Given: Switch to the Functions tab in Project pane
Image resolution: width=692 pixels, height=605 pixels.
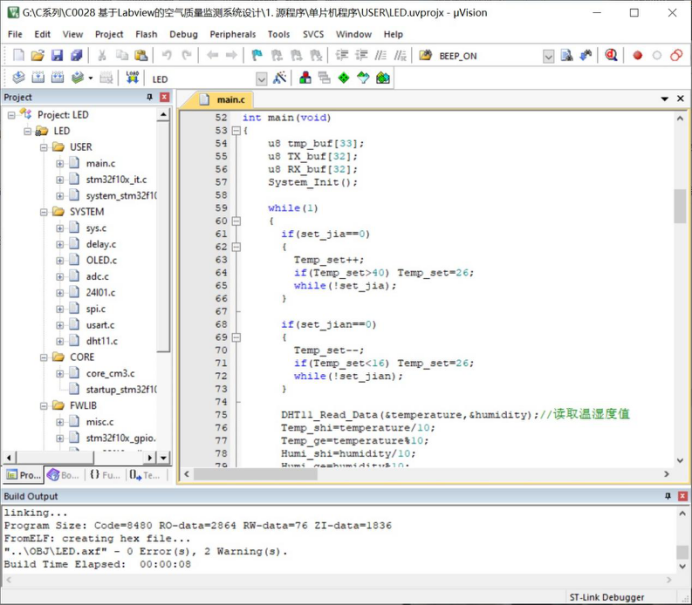Looking at the screenshot, I should point(105,475).
